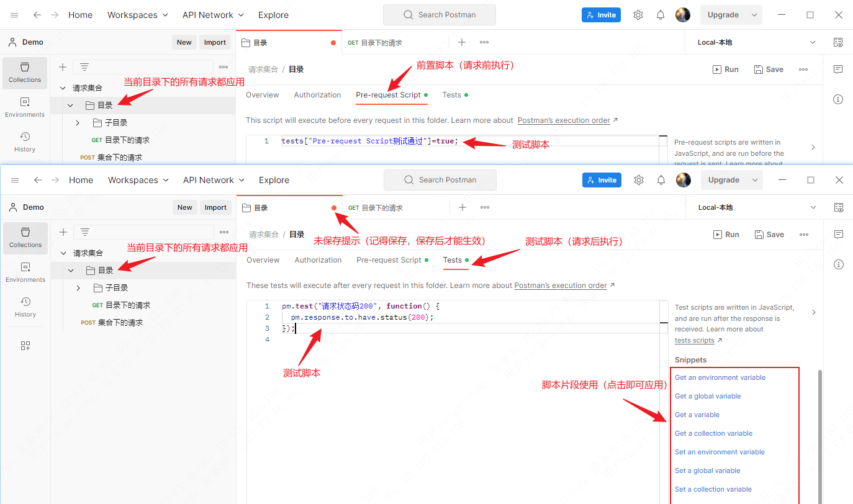Save the folder changes in the lower window
This screenshot has height=504, width=853.
(769, 235)
